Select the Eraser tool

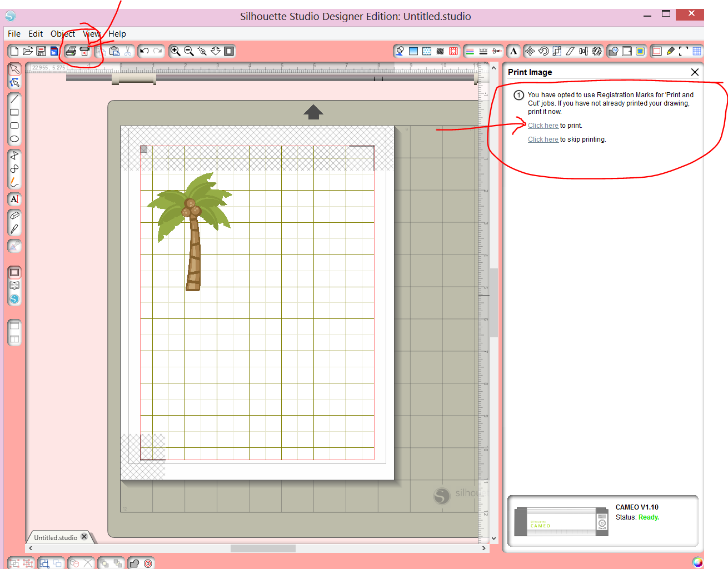point(14,215)
